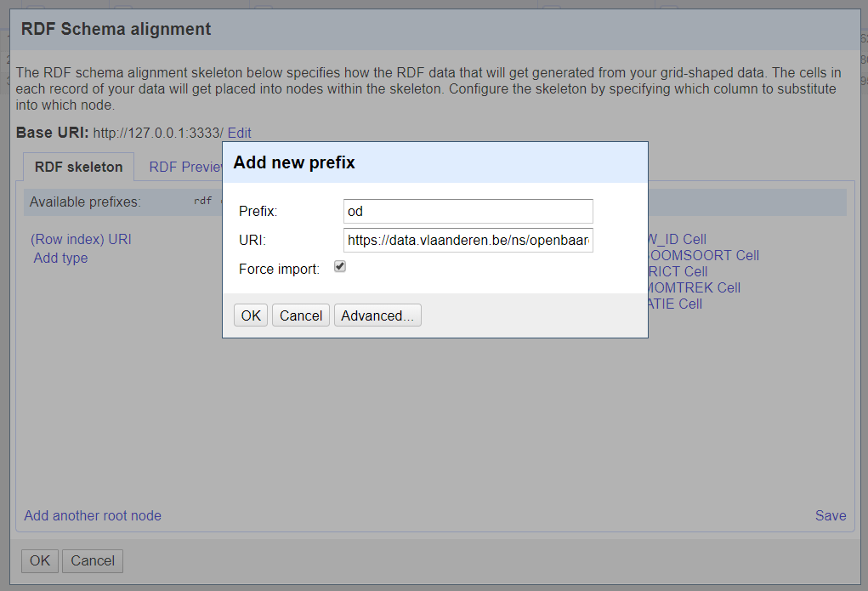Click the Prefix text field containing 'od'
This screenshot has width=868, height=591.
click(x=468, y=211)
